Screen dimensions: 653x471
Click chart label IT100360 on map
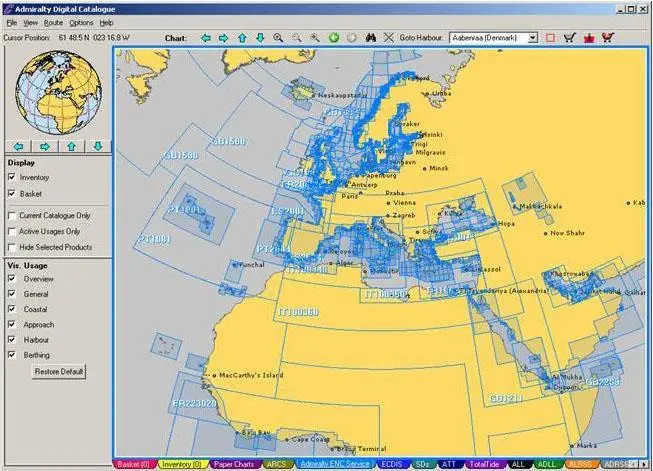[298, 312]
